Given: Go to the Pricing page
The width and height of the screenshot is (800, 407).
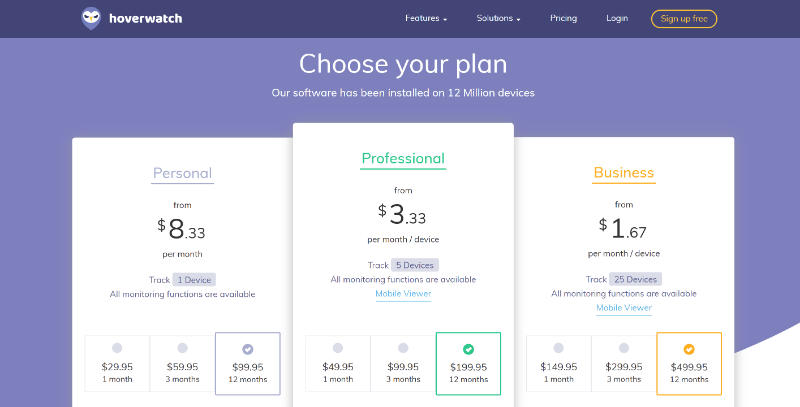Looking at the screenshot, I should 564,18.
